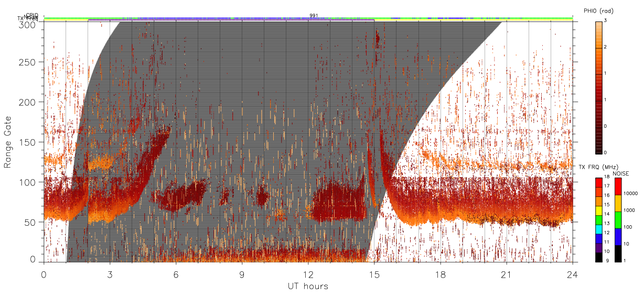Click the 'PHI0 (rad)' colorbar title
The width and height of the screenshot is (644, 297).
[x=599, y=10]
